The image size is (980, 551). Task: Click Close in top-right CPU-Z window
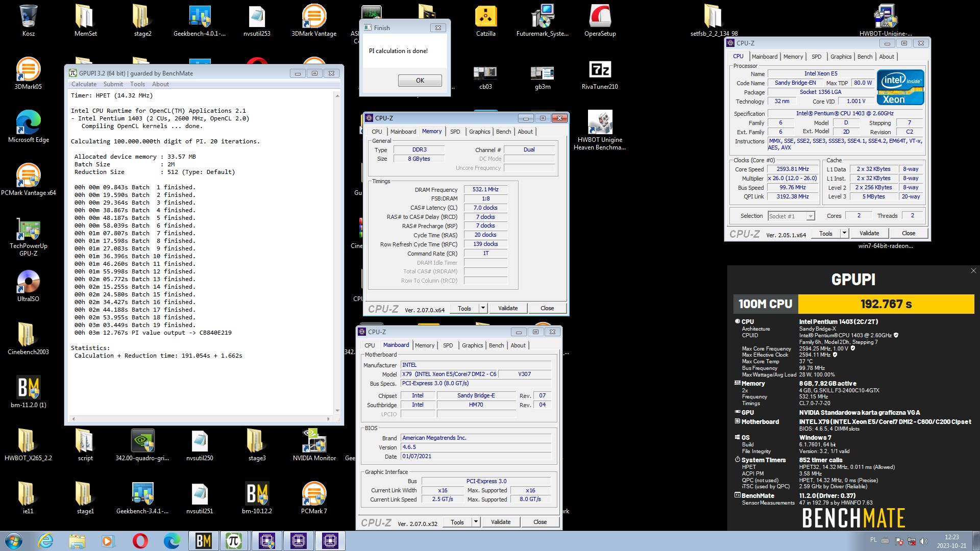point(909,233)
